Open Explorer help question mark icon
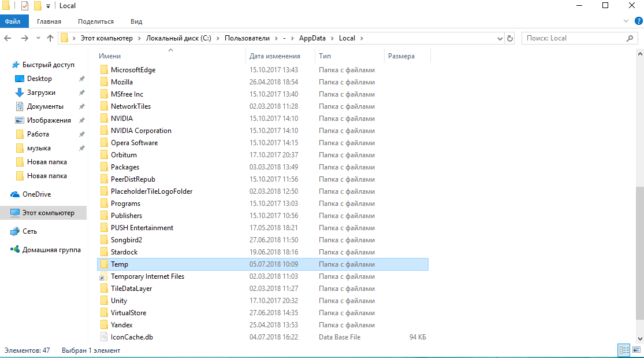644x358 pixels. pos(639,21)
